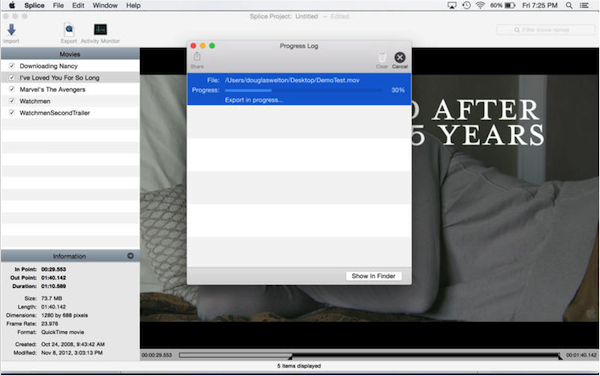The width and height of the screenshot is (600, 376).
Task: Click the clock showing Fri 7:25 PM
Action: pos(540,5)
